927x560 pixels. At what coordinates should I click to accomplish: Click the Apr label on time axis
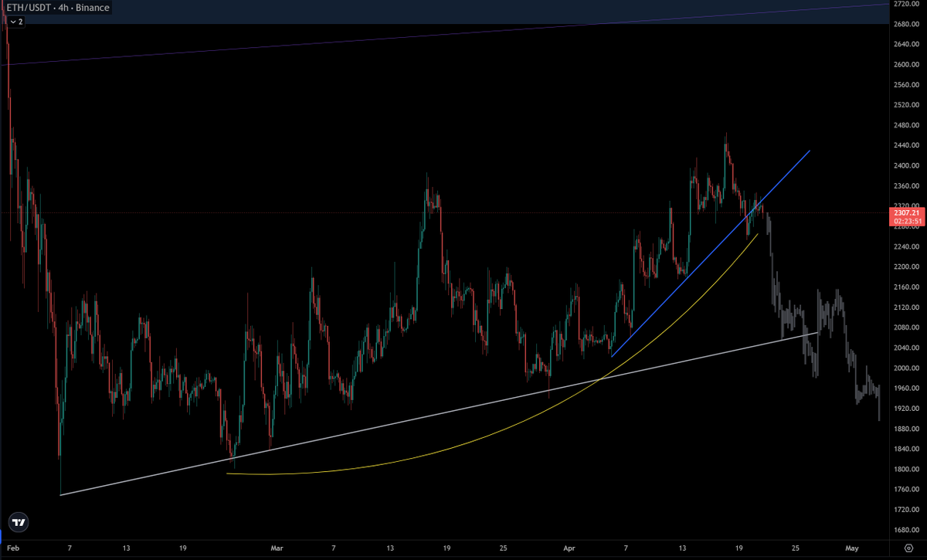pyautogui.click(x=569, y=548)
